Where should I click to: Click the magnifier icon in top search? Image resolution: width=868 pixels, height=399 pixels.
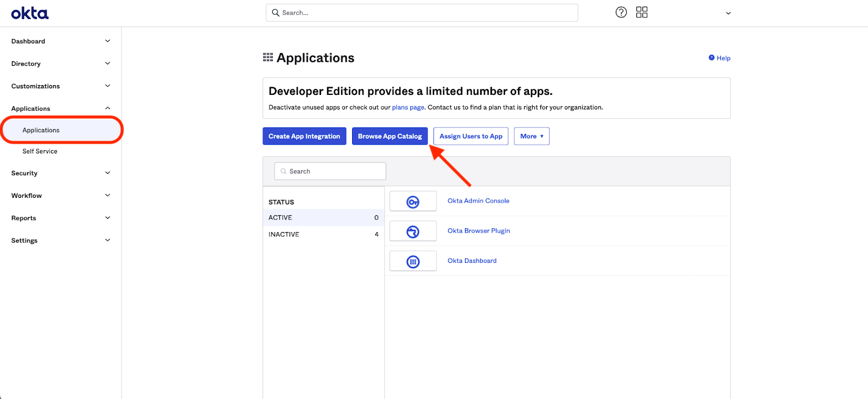point(276,12)
